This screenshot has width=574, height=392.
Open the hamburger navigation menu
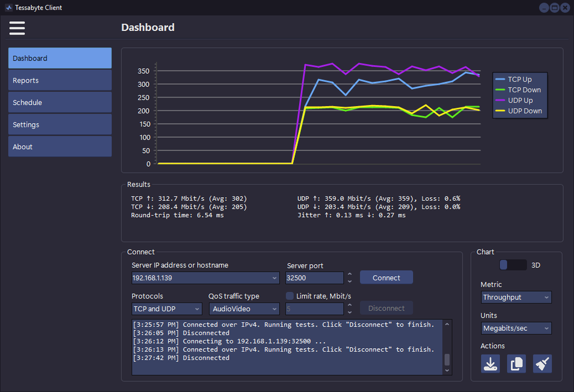pyautogui.click(x=17, y=28)
